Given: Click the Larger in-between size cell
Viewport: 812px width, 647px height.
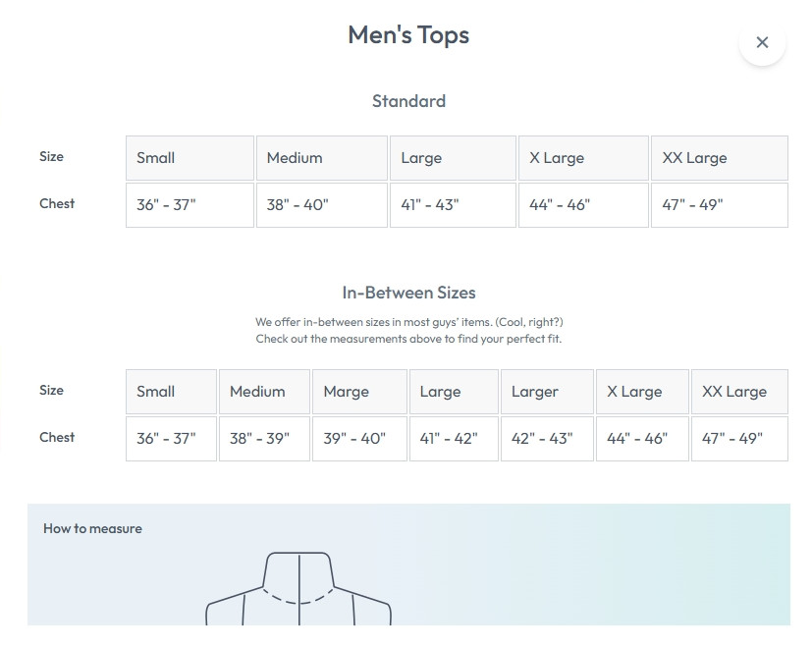Looking at the screenshot, I should (546, 392).
